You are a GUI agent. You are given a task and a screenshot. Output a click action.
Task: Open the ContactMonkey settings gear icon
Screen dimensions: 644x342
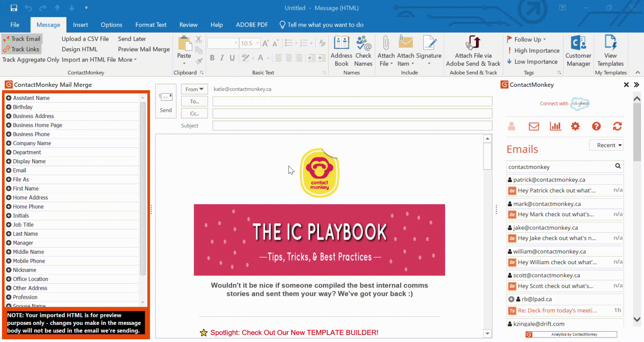[575, 127]
